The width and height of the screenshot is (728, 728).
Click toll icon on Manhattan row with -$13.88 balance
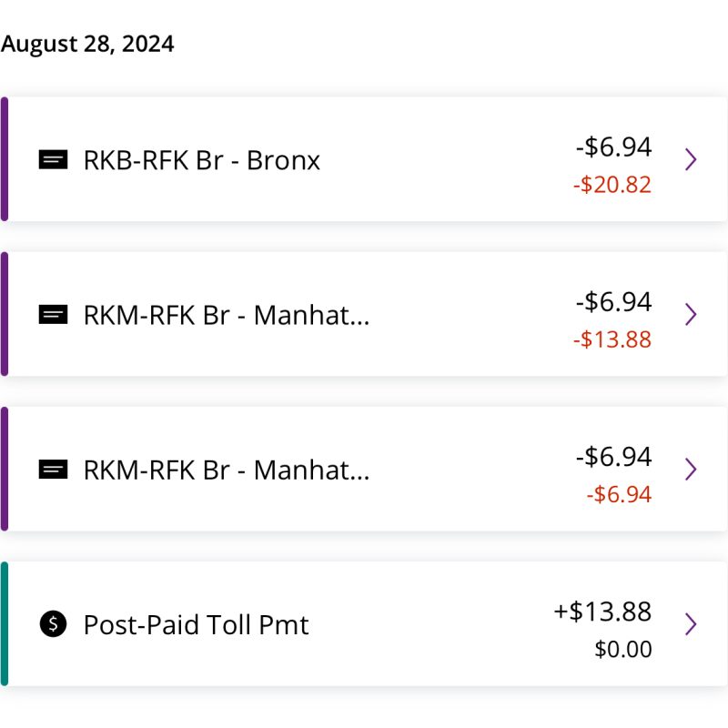(53, 314)
